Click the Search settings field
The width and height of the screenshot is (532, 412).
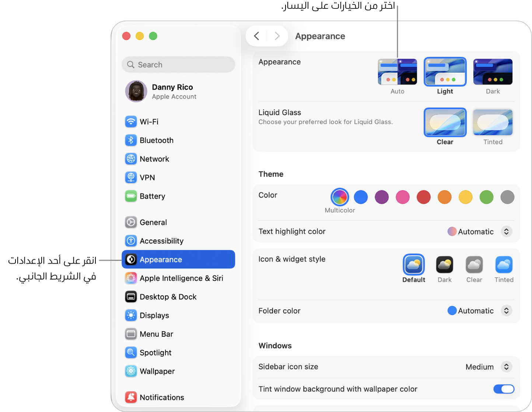coord(178,65)
